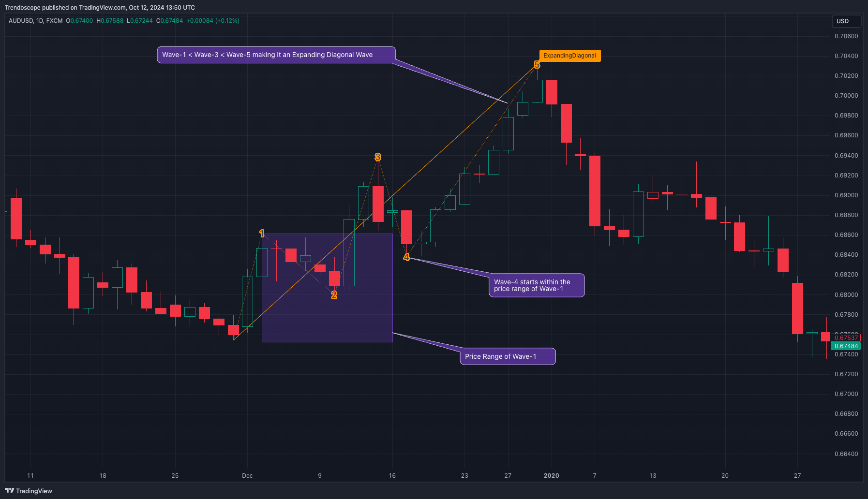Click the open price O0.67400 value

(80, 21)
